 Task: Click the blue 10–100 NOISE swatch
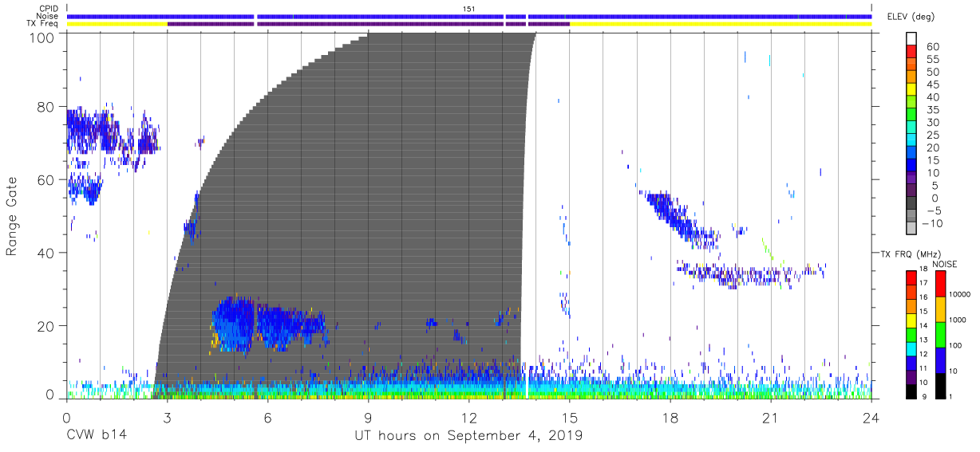[x=939, y=360]
